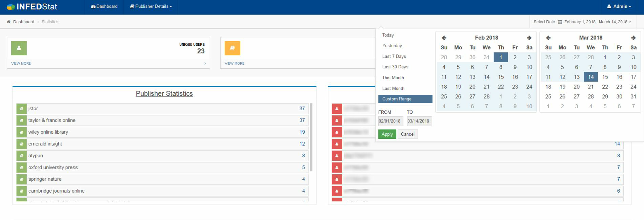Expand the Admin user menu
The height and width of the screenshot is (220, 644).
coord(619,6)
